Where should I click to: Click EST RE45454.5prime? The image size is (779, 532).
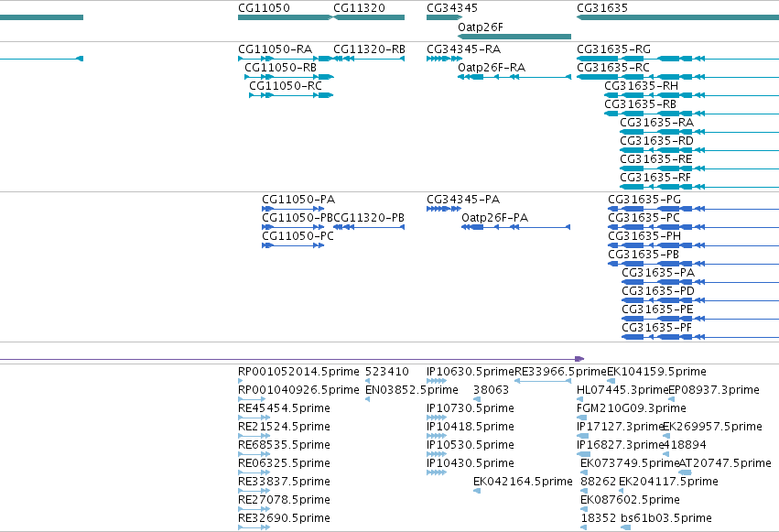[x=254, y=418]
